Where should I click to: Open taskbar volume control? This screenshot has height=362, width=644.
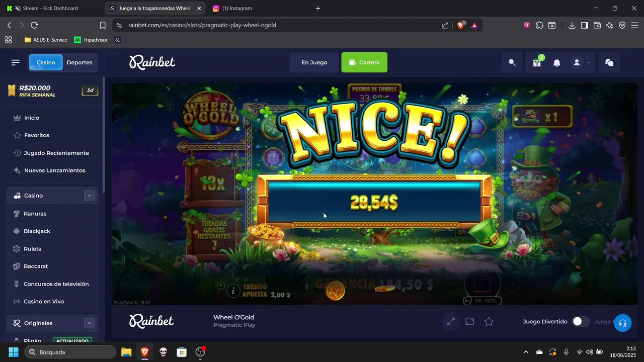click(x=590, y=352)
